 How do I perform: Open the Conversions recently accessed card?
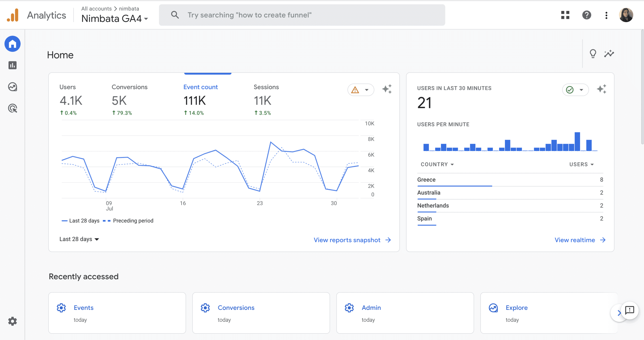(261, 313)
